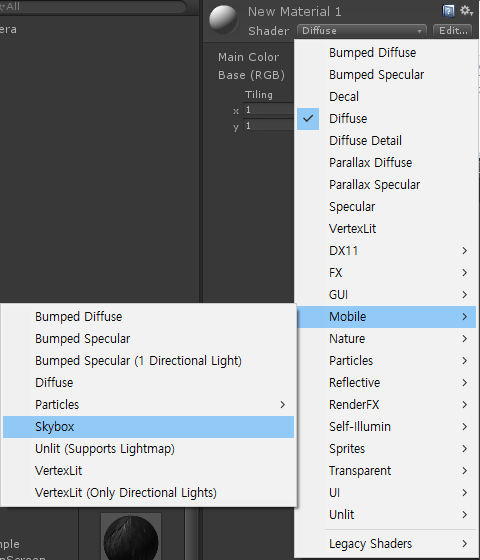Image resolution: width=480 pixels, height=560 pixels.
Task: Click the Edit... shader button
Action: pos(452,31)
